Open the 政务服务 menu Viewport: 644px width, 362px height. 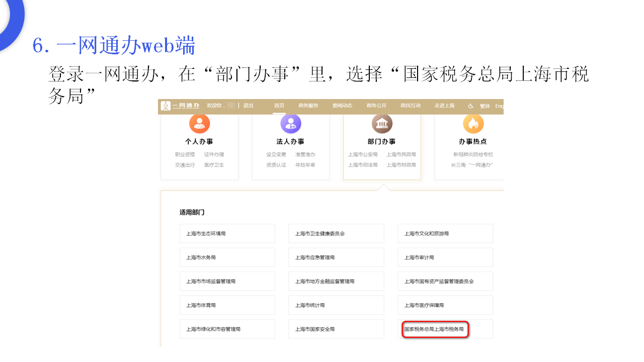click(308, 106)
